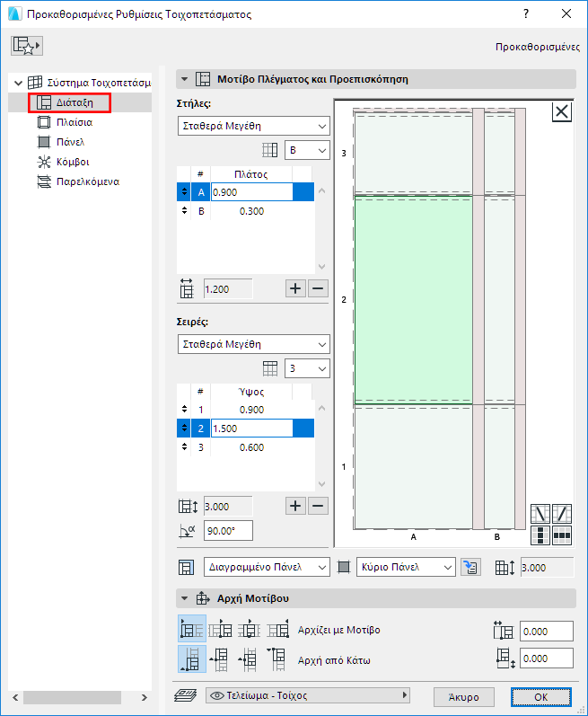Click the row 1 reorder handle
The width and height of the screenshot is (588, 716).
tap(184, 409)
